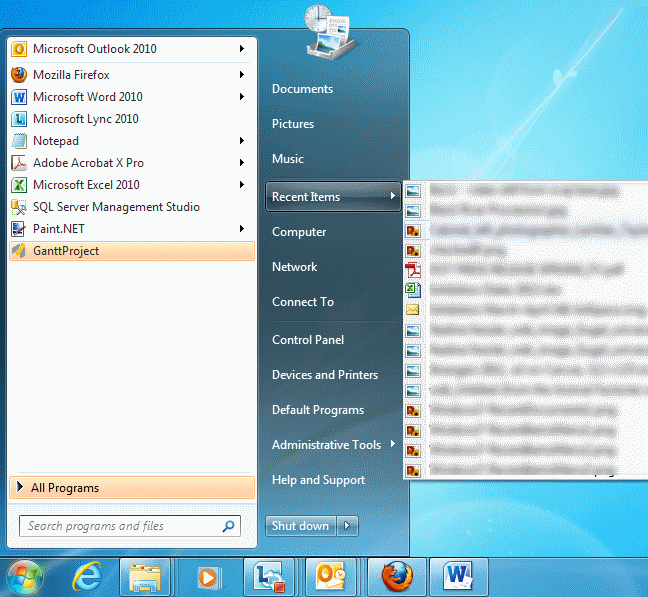Image resolution: width=648 pixels, height=597 pixels.
Task: Expand Paint.NET jump list arrow
Action: coord(242,229)
